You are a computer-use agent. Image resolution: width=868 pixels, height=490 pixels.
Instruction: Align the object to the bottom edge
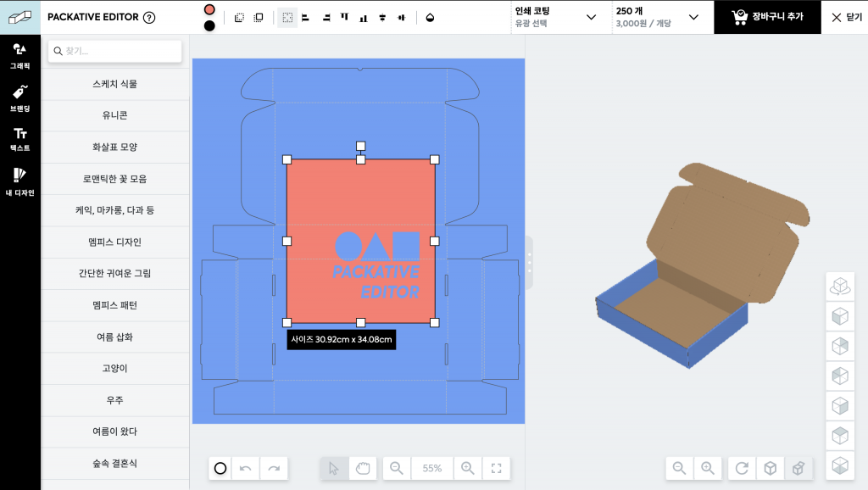coord(363,18)
